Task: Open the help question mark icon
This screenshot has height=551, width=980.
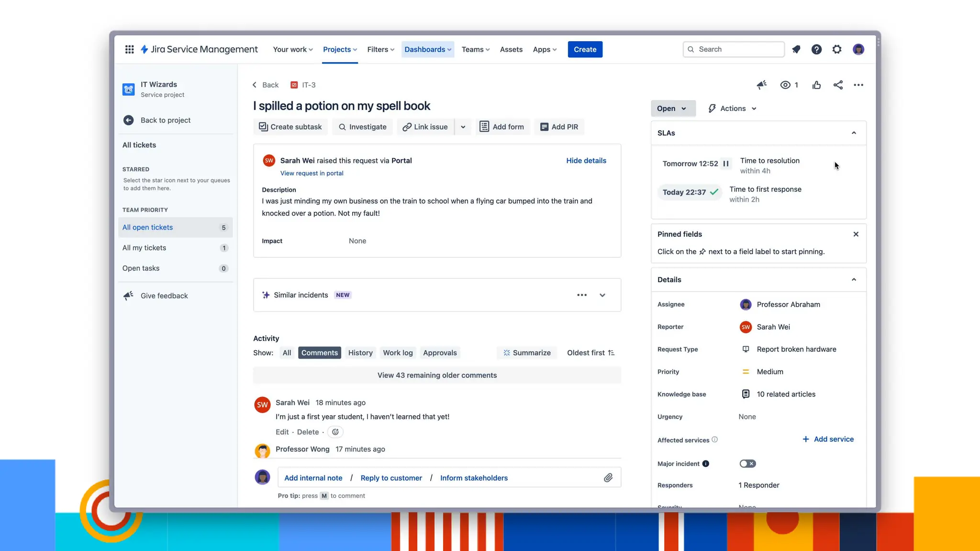Action: tap(816, 49)
